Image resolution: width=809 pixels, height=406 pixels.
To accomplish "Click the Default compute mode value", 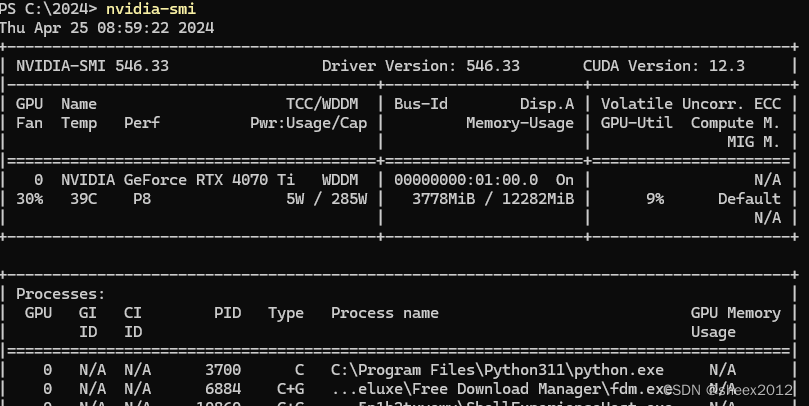I will click(x=749, y=199).
